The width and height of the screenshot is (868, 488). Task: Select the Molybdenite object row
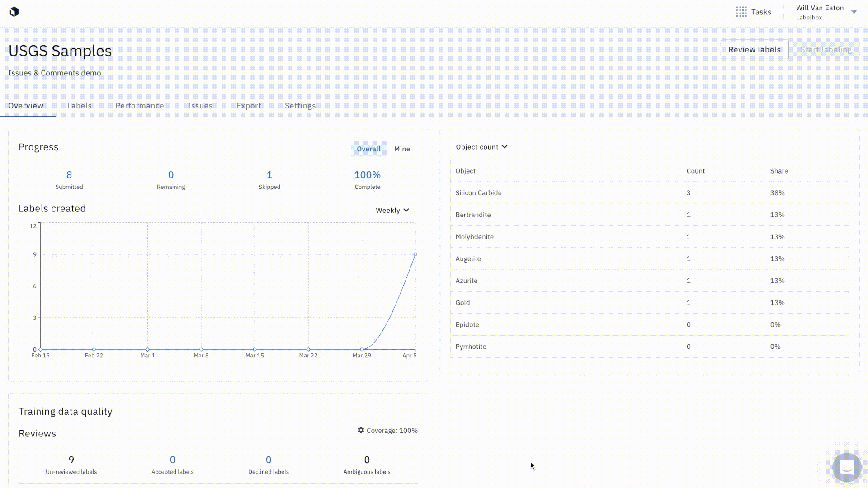pos(650,237)
